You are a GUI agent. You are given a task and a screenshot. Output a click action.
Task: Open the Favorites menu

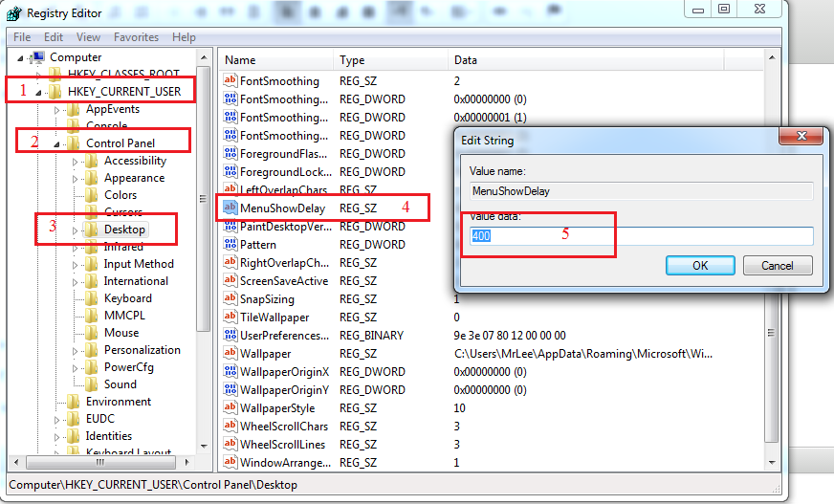pos(136,37)
